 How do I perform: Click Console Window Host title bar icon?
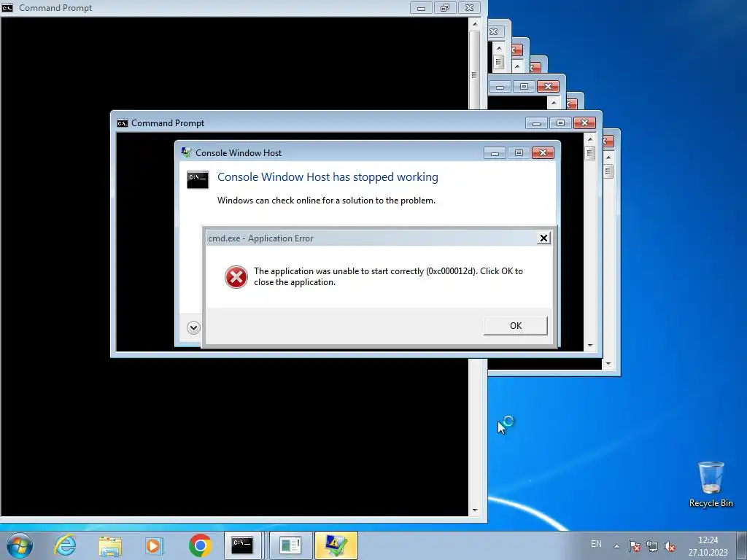coord(186,153)
